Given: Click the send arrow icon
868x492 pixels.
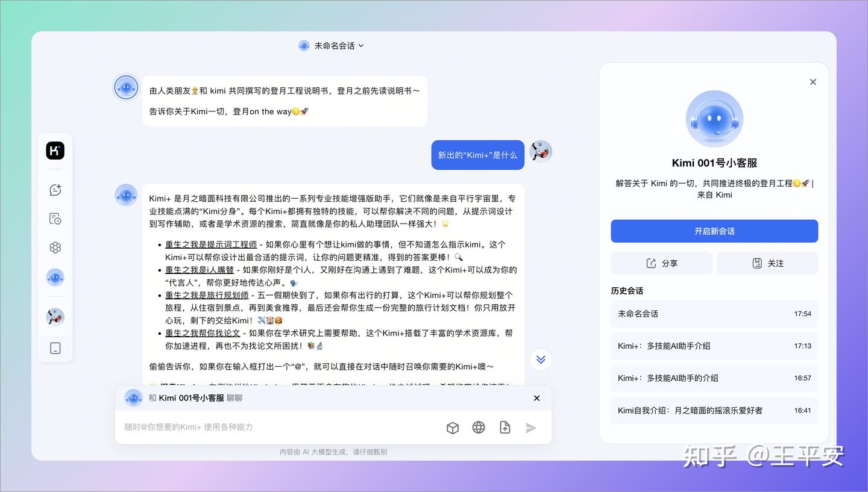Looking at the screenshot, I should click(531, 428).
